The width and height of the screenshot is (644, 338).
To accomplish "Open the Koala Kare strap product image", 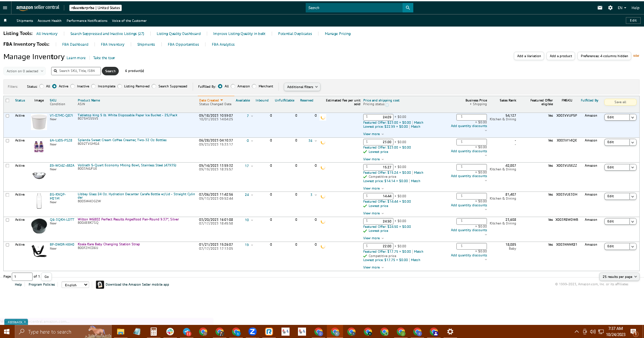I will tap(39, 251).
